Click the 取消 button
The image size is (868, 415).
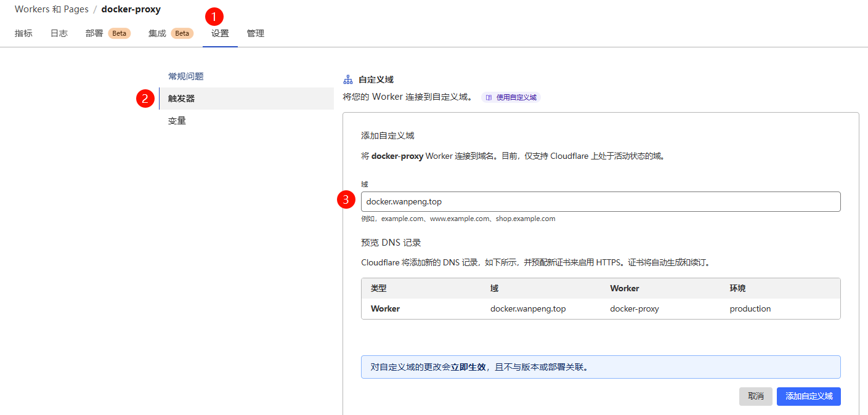pyautogui.click(x=755, y=397)
